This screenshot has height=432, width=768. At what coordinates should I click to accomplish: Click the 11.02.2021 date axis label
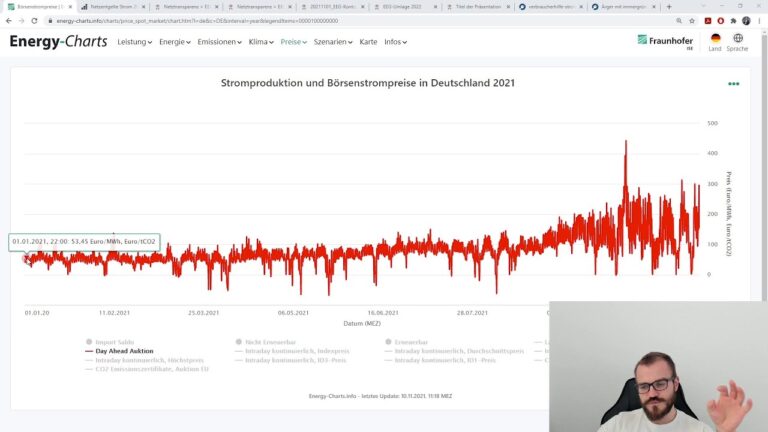pos(114,312)
